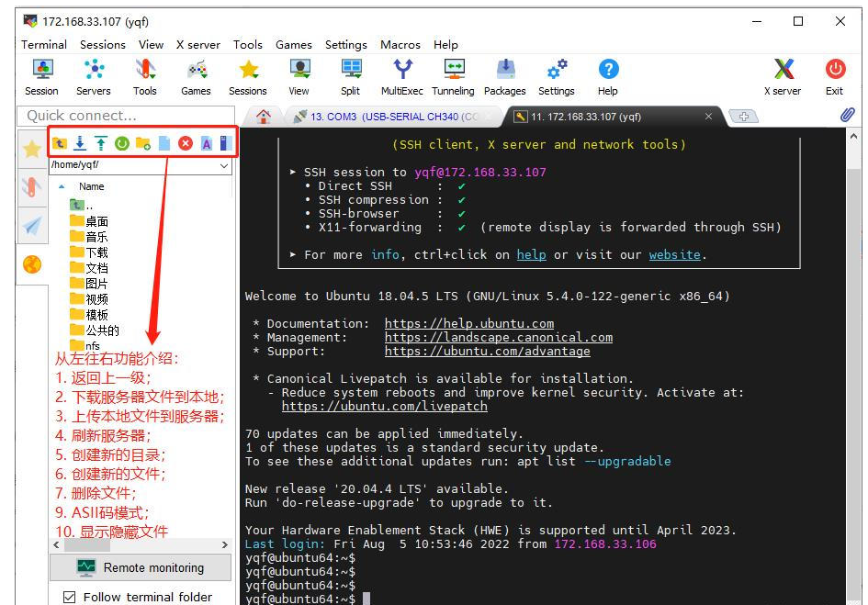Click the Sessions star icon in the toolbar
The image size is (868, 605).
(x=248, y=77)
